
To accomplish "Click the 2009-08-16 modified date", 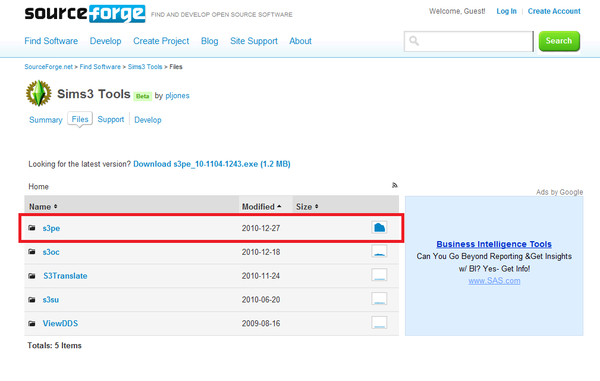I will [261, 324].
